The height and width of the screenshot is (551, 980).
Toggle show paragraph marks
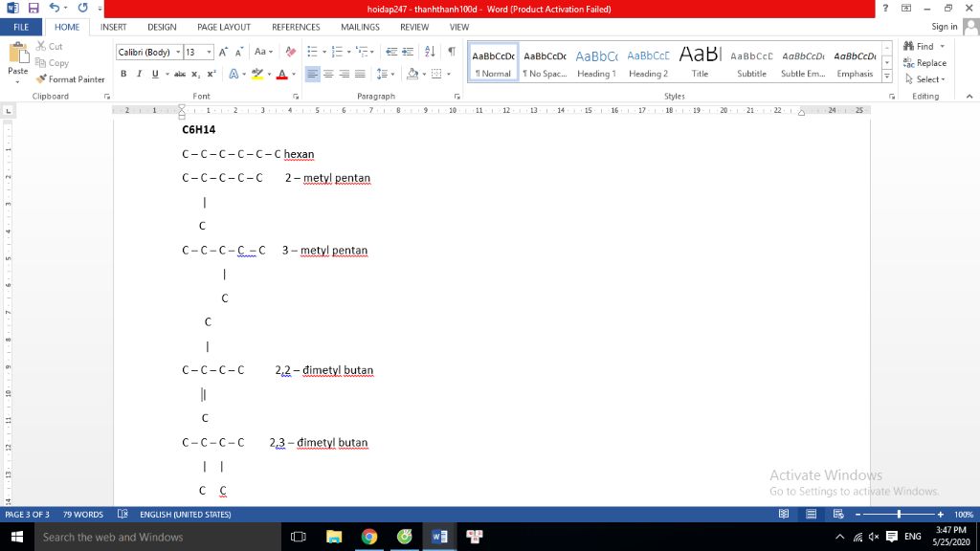pos(451,53)
